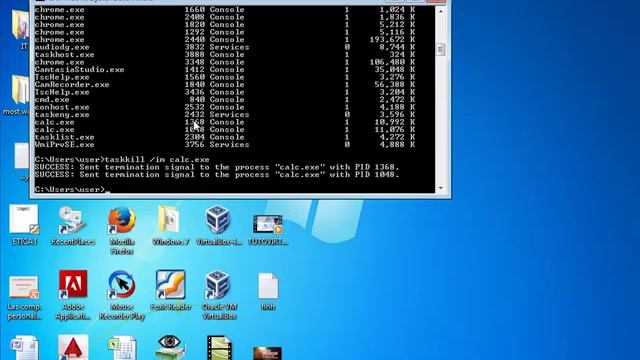Click the audiodg.exe process line
The height and width of the screenshot is (360, 640).
[225, 47]
